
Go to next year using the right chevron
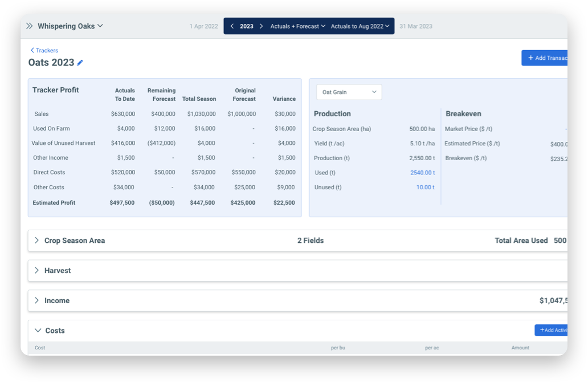[x=261, y=26]
